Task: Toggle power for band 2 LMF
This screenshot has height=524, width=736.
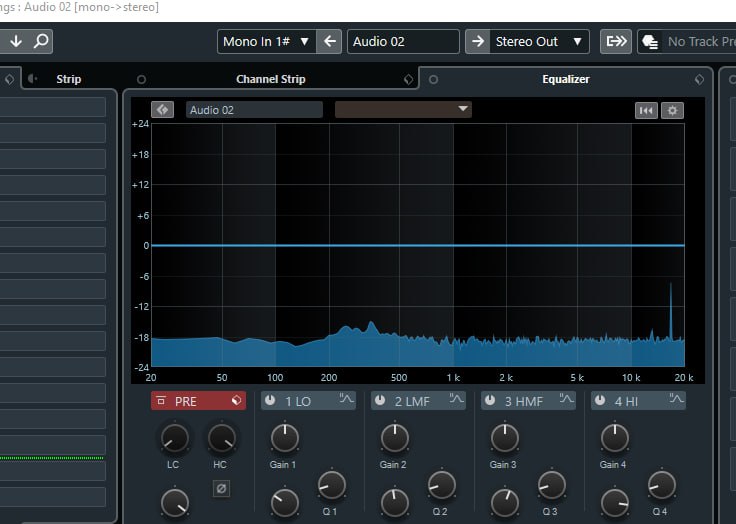Action: pyautogui.click(x=380, y=400)
